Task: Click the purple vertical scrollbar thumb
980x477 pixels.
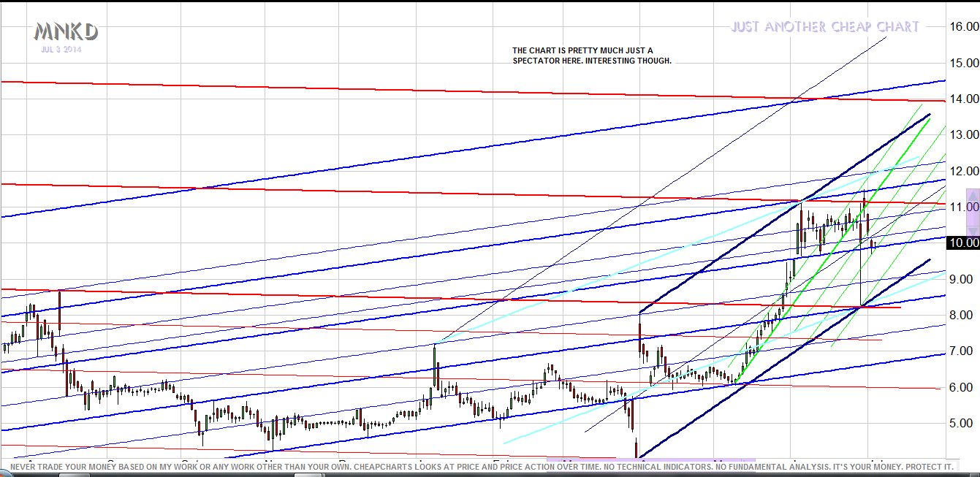Action: 973,212
